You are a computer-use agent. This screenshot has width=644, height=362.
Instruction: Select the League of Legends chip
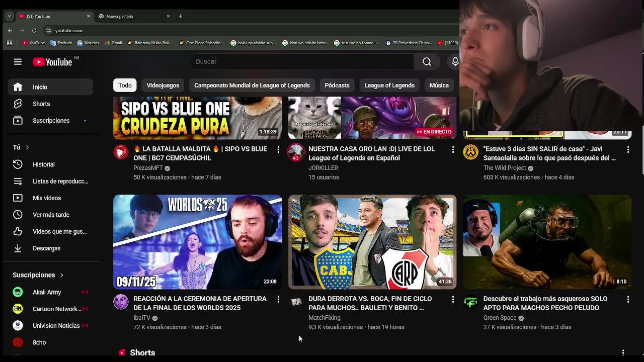(x=389, y=85)
